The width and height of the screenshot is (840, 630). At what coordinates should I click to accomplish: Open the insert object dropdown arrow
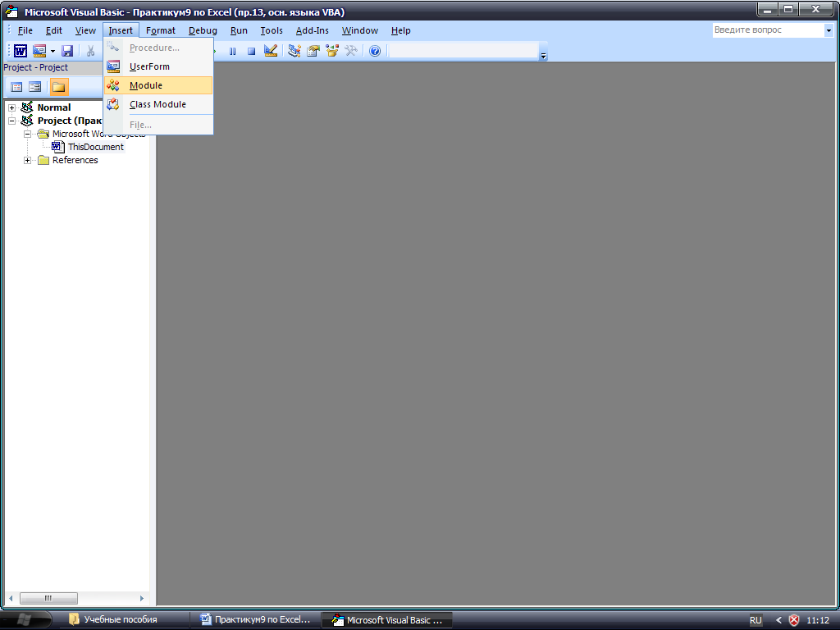point(52,52)
